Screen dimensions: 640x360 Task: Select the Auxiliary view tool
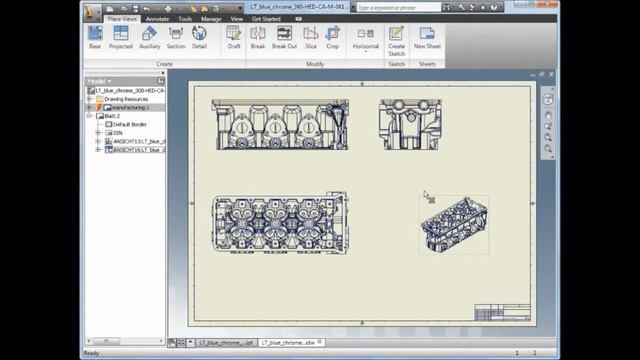pyautogui.click(x=149, y=38)
